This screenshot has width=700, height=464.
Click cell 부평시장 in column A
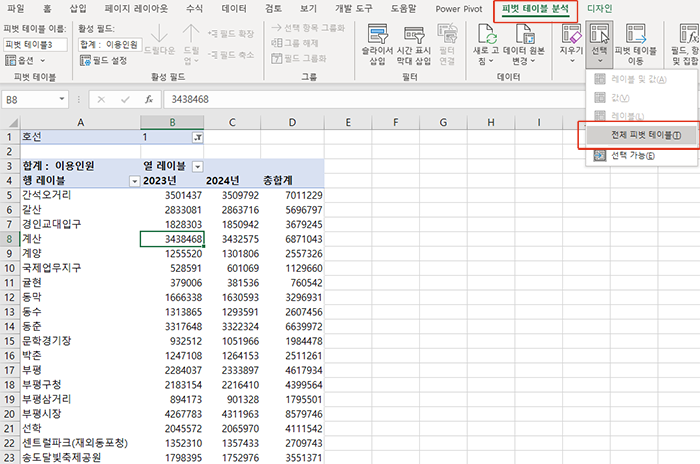(x=80, y=414)
